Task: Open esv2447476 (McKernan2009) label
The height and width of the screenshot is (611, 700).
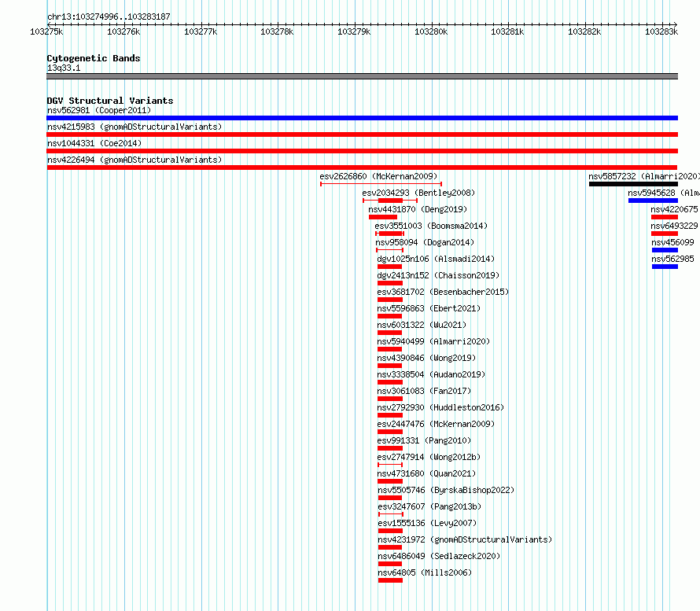Action: point(436,424)
